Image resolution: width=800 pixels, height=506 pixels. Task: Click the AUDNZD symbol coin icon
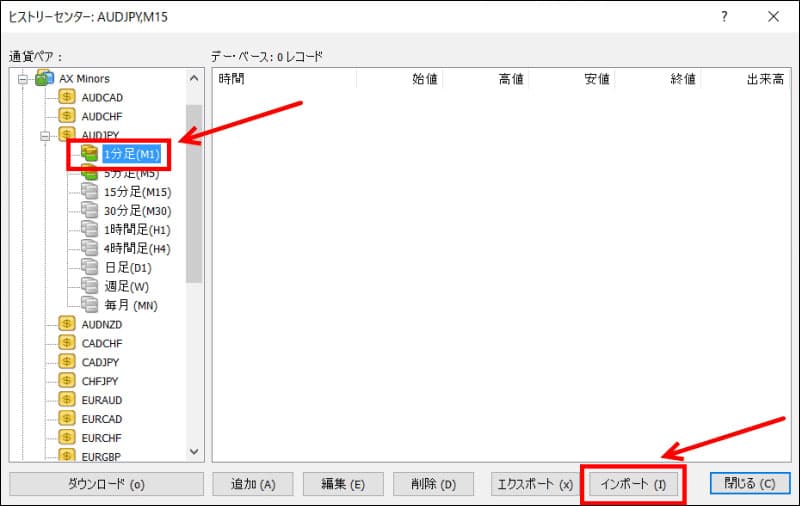(x=67, y=324)
